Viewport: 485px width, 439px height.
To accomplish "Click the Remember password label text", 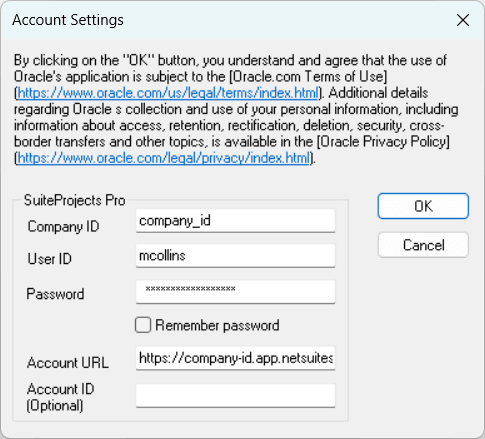I will point(217,325).
